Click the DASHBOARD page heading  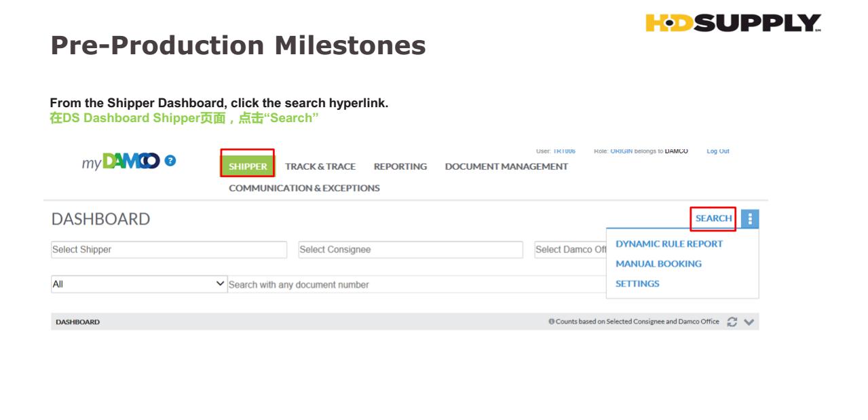point(100,219)
